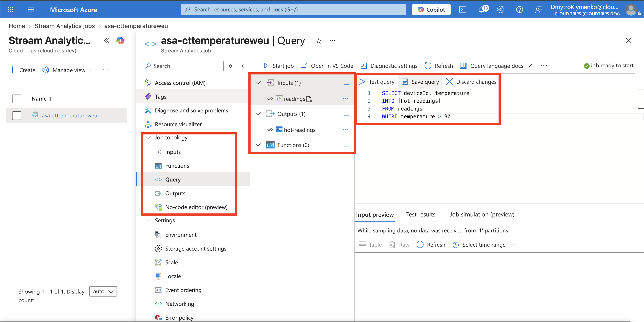Switch to Job simulation (preview) tab

[482, 215]
